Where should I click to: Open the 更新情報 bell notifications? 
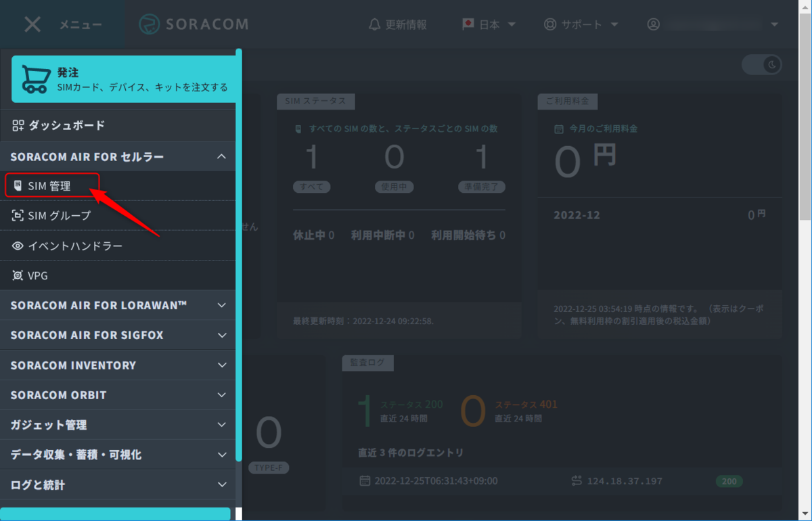pyautogui.click(x=398, y=24)
